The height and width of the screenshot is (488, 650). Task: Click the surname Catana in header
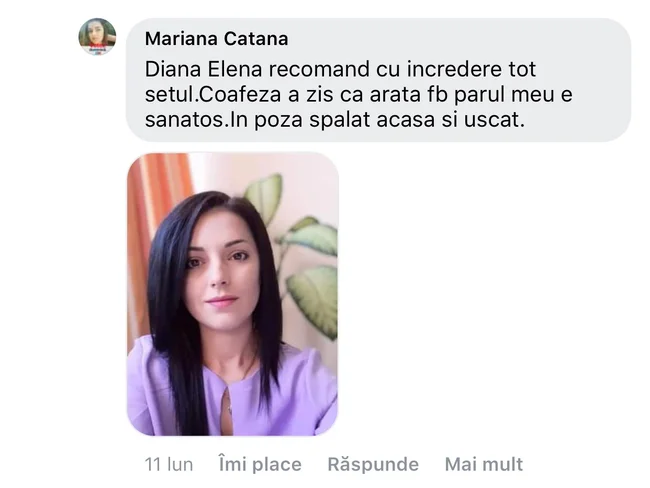[x=256, y=39]
